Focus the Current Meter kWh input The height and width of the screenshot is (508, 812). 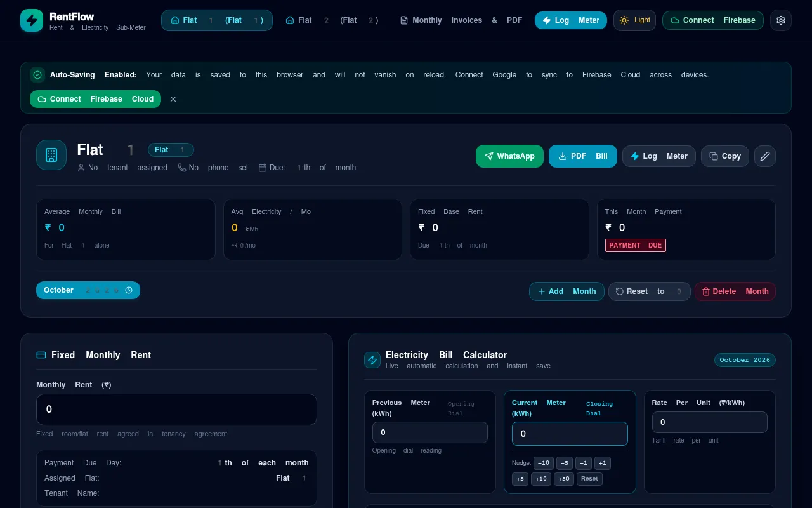pos(570,434)
